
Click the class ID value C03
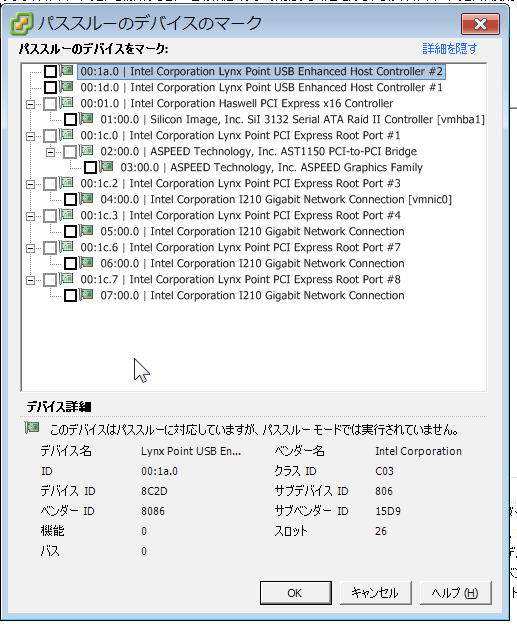coord(384,471)
